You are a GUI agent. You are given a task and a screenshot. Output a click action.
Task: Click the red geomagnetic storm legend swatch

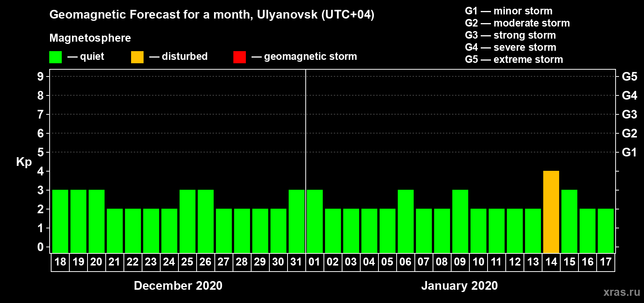coord(239,57)
